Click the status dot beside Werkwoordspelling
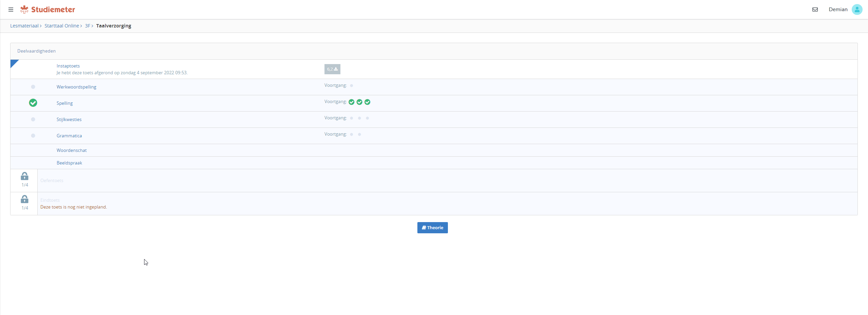Screen dimensions: 868x315 click(x=33, y=87)
